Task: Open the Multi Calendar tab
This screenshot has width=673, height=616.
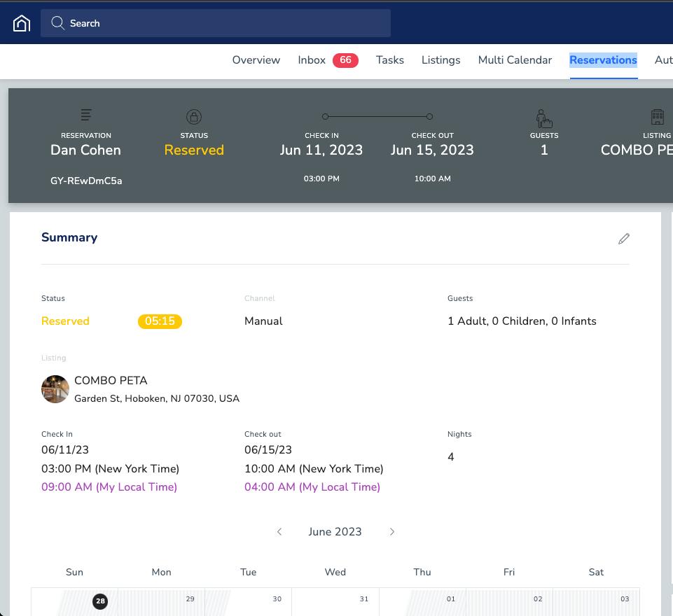Action: [x=515, y=60]
